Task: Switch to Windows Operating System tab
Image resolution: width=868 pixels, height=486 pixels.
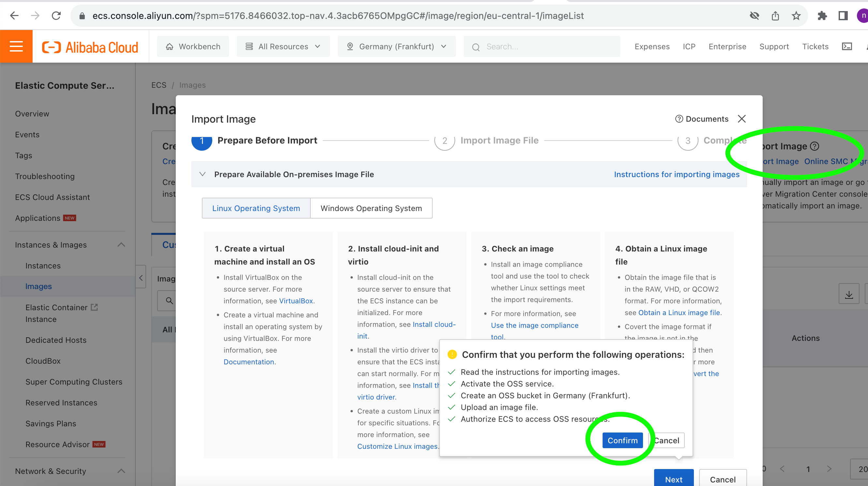Action: 371,208
